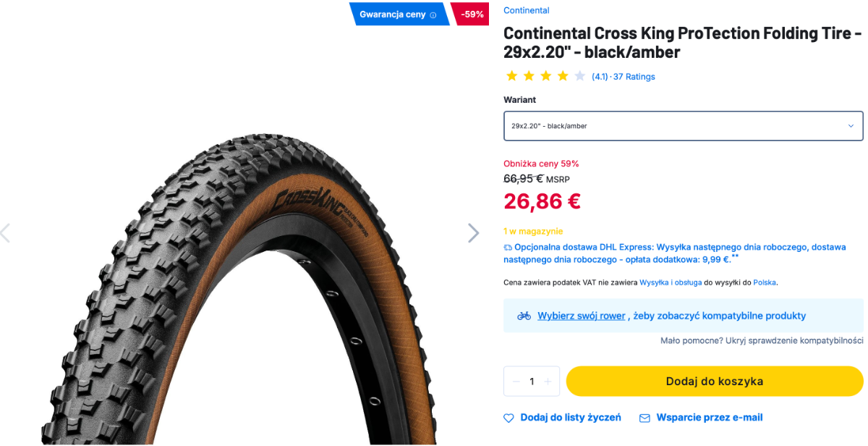Open the Wysyłka i obsługa link
The height and width of the screenshot is (446, 868).
coord(671,282)
